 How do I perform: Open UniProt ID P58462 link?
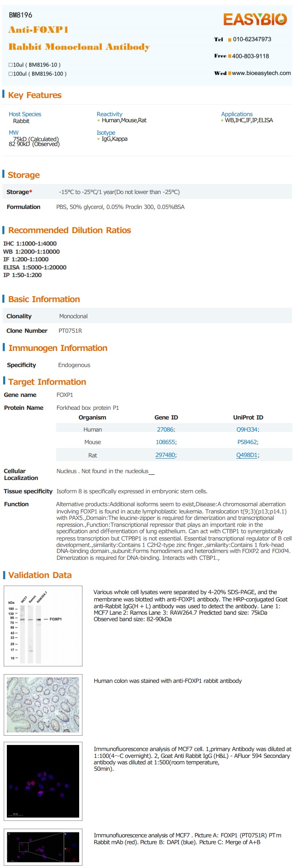[x=247, y=442]
